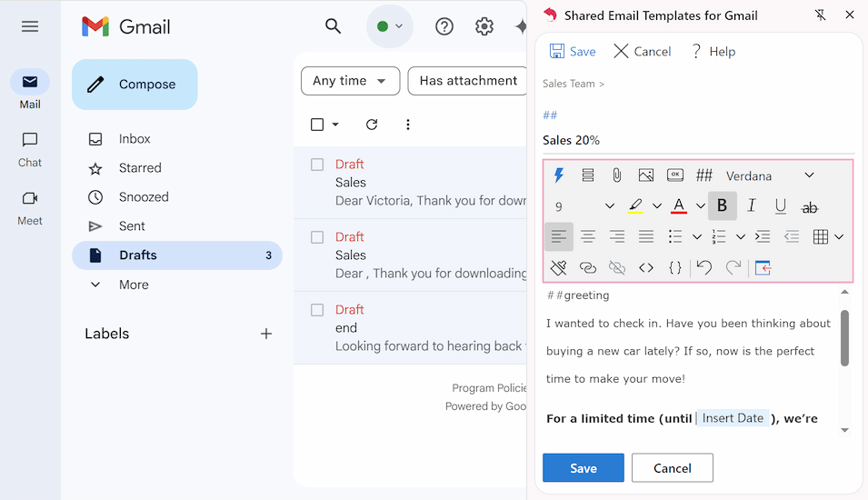868x500 pixels.
Task: Increase the paragraph indent
Action: [763, 237]
